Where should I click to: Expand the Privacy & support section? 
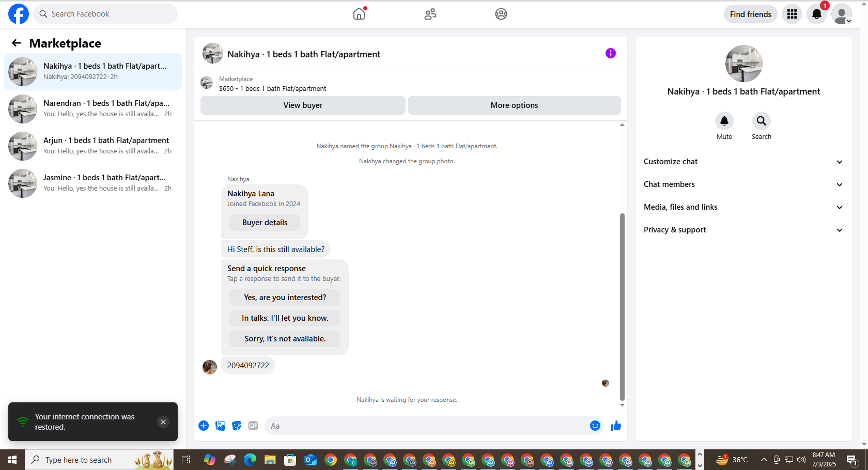743,230
